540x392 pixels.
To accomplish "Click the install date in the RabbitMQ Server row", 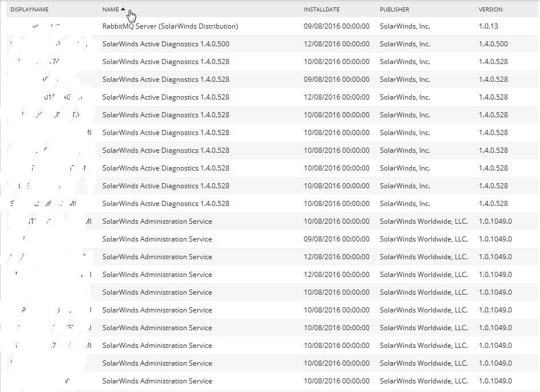I will (x=336, y=26).
